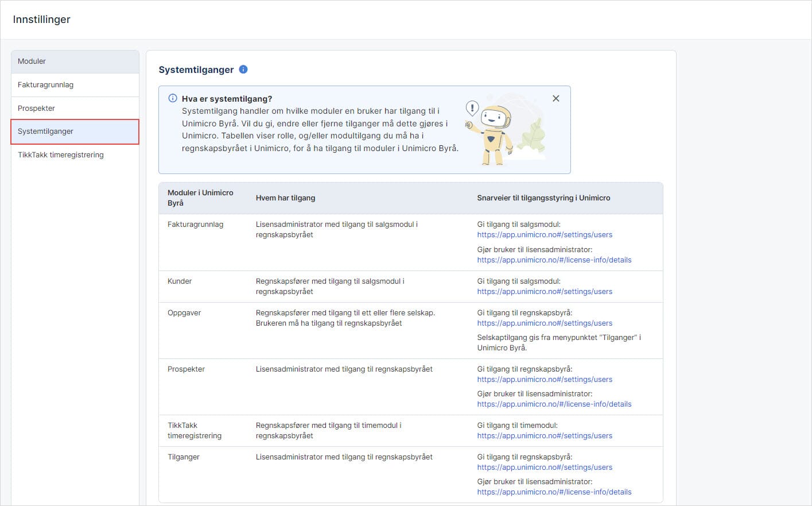Open settings/users link in Tilganger row
The height and width of the screenshot is (506, 812).
coord(545,468)
